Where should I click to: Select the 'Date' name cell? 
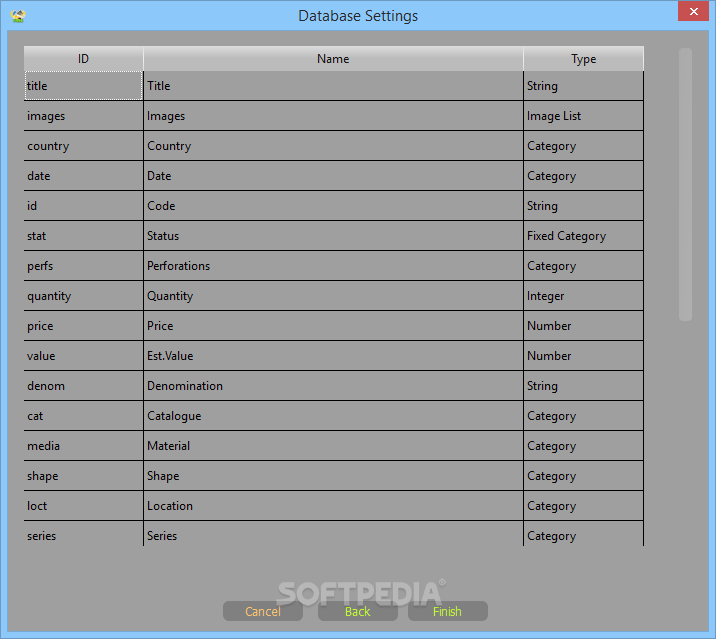[333, 176]
